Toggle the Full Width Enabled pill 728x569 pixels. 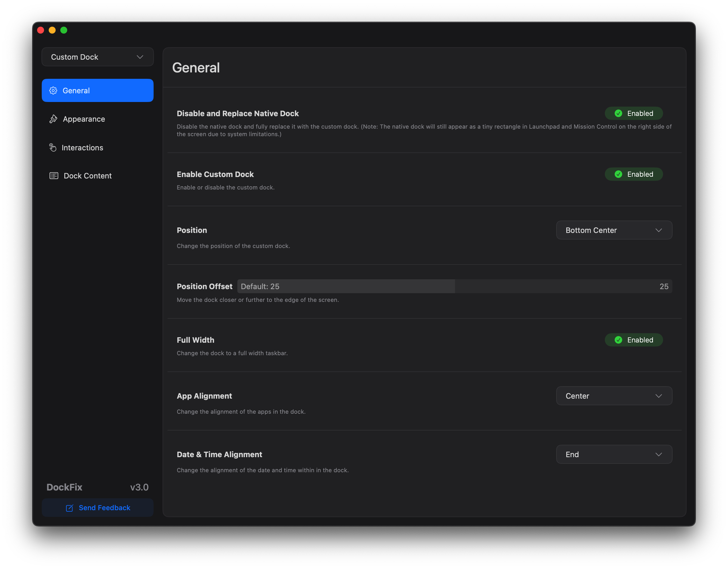(x=634, y=340)
